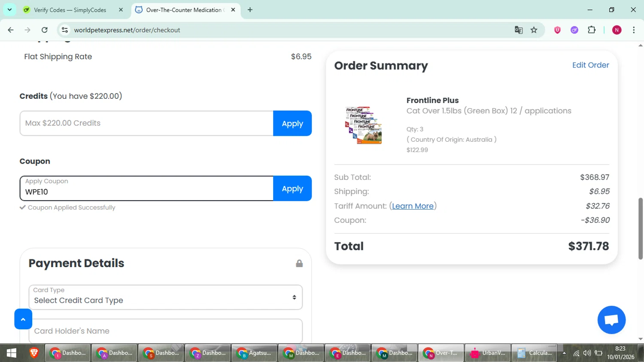Screen dimensions: 644x362
Task: Click the Frontline Plus product thumbnail
Action: (x=364, y=125)
